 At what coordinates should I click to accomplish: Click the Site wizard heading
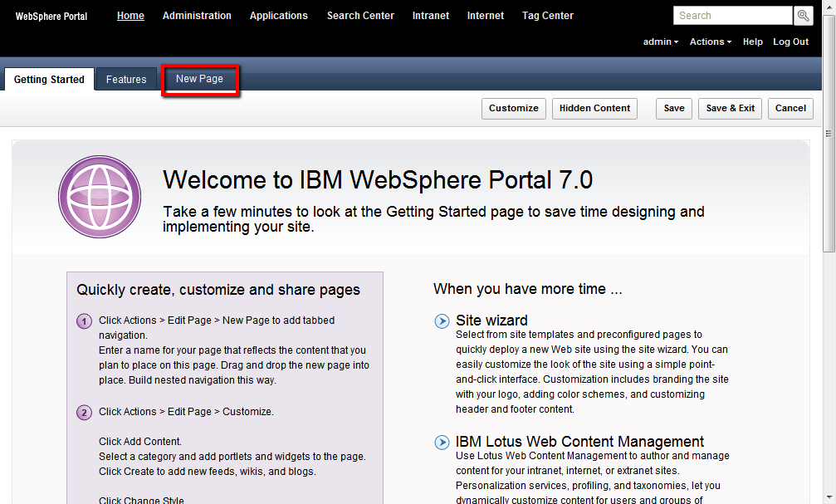click(491, 321)
